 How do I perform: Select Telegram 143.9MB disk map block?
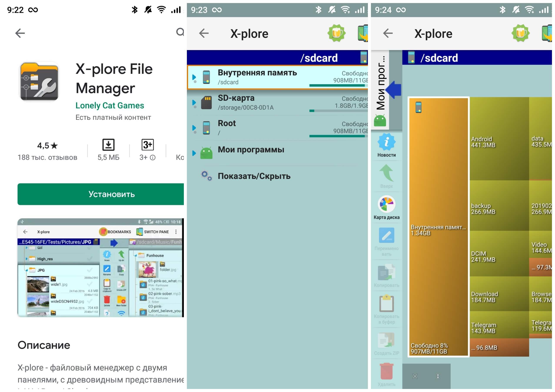coord(499,325)
